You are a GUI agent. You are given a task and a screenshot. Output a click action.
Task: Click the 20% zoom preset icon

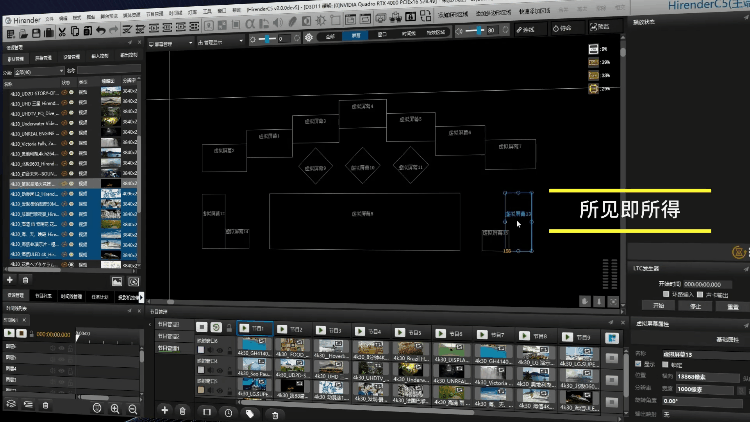pyautogui.click(x=594, y=62)
